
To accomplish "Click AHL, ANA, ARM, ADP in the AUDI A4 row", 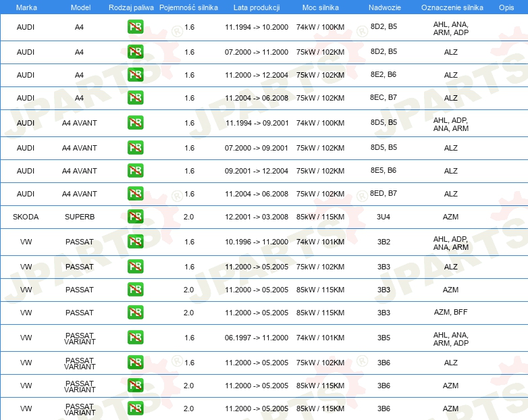I will [451, 28].
